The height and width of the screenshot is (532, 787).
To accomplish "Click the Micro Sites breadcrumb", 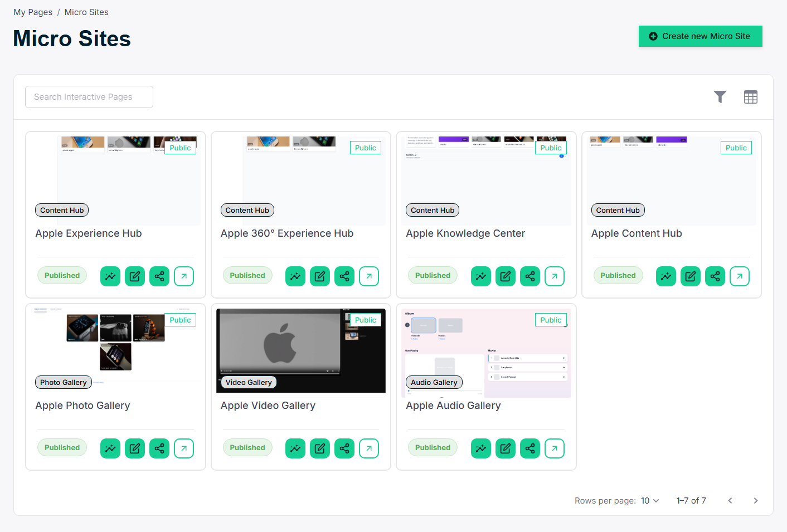I will 86,12.
